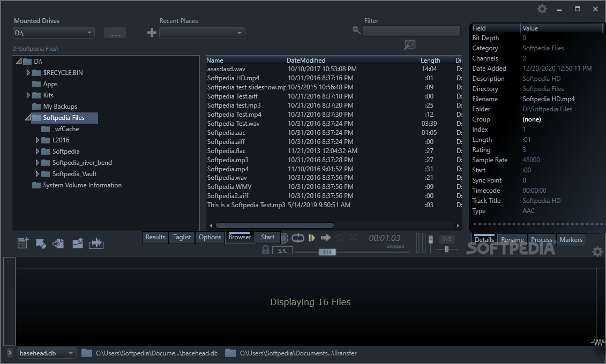The width and height of the screenshot is (606, 364).
Task: Click the arrow-with-eraser icon
Action: pos(41,243)
